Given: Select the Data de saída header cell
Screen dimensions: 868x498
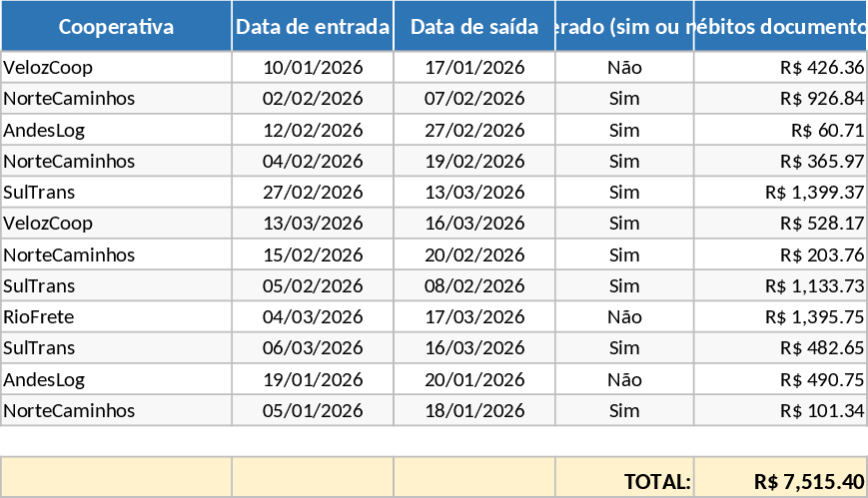Looking at the screenshot, I should (474, 27).
